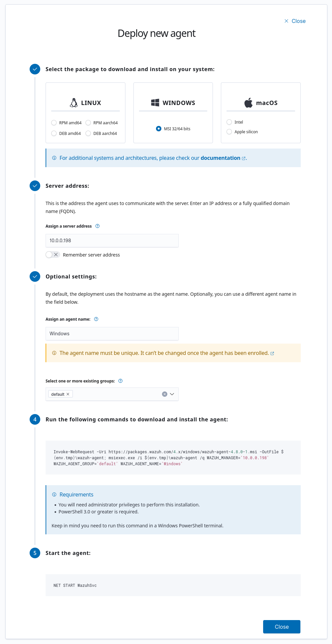Select the DEB aarch64 package
Image resolution: width=332 pixels, height=644 pixels.
click(x=88, y=133)
